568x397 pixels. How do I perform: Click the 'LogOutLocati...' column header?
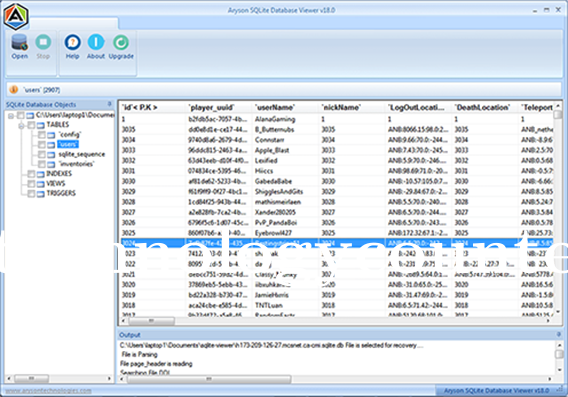coord(419,107)
